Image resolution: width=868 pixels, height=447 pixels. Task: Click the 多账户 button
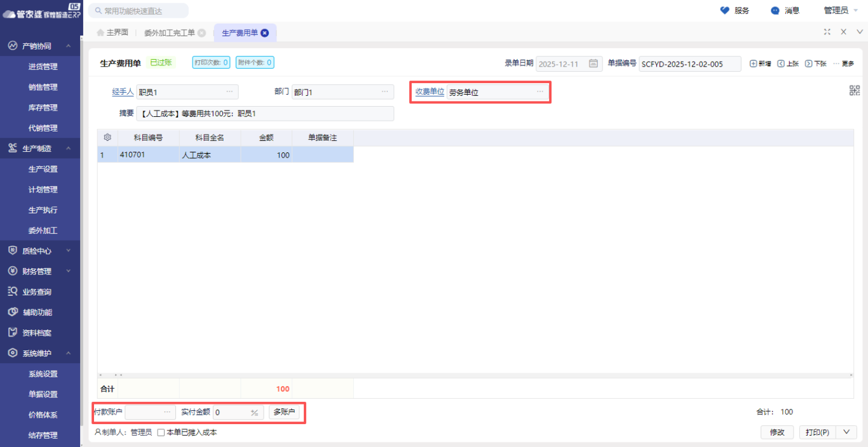tap(283, 412)
